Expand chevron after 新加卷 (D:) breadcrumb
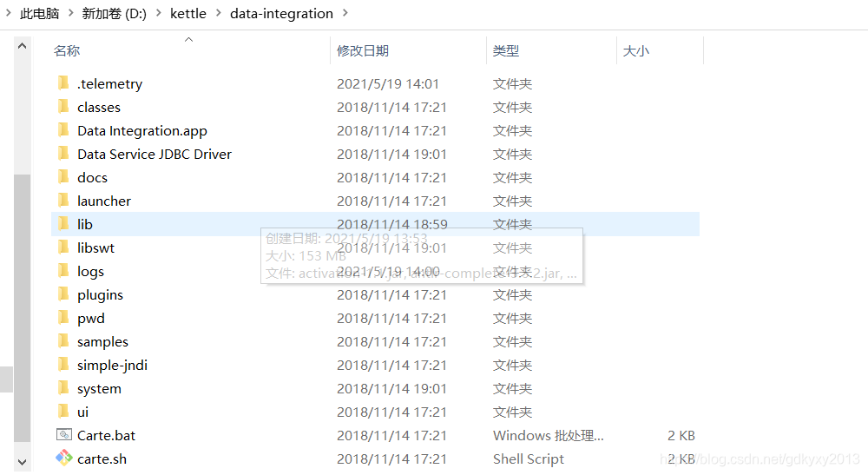This screenshot has width=868, height=475. tap(159, 13)
